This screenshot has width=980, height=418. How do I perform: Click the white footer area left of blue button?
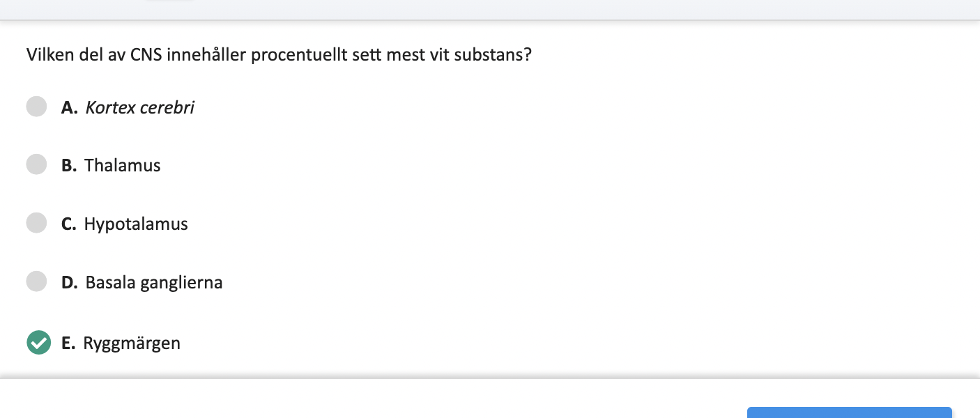pos(373,399)
